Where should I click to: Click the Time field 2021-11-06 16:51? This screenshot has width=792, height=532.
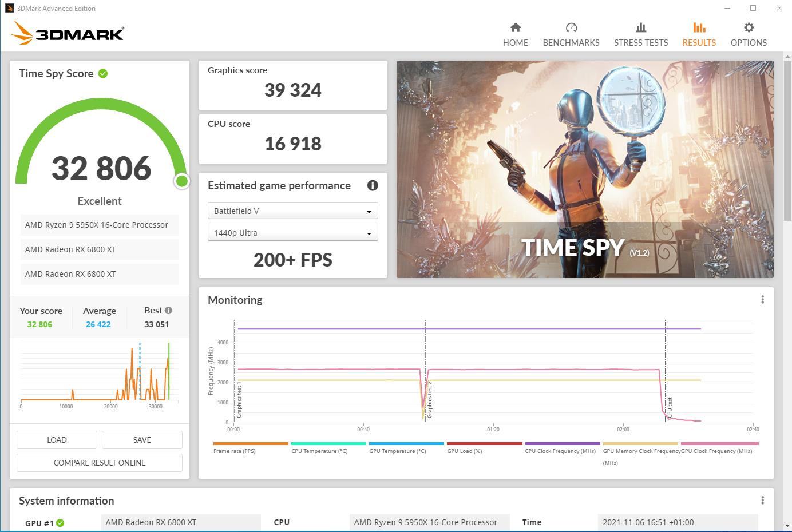coord(678,522)
